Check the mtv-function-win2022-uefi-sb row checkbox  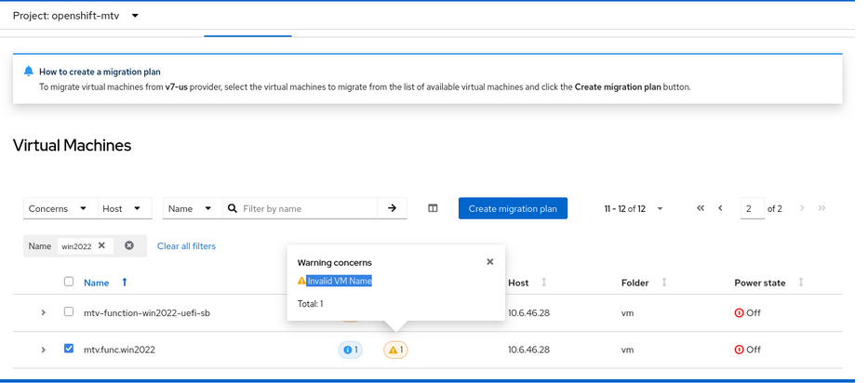[x=69, y=312]
